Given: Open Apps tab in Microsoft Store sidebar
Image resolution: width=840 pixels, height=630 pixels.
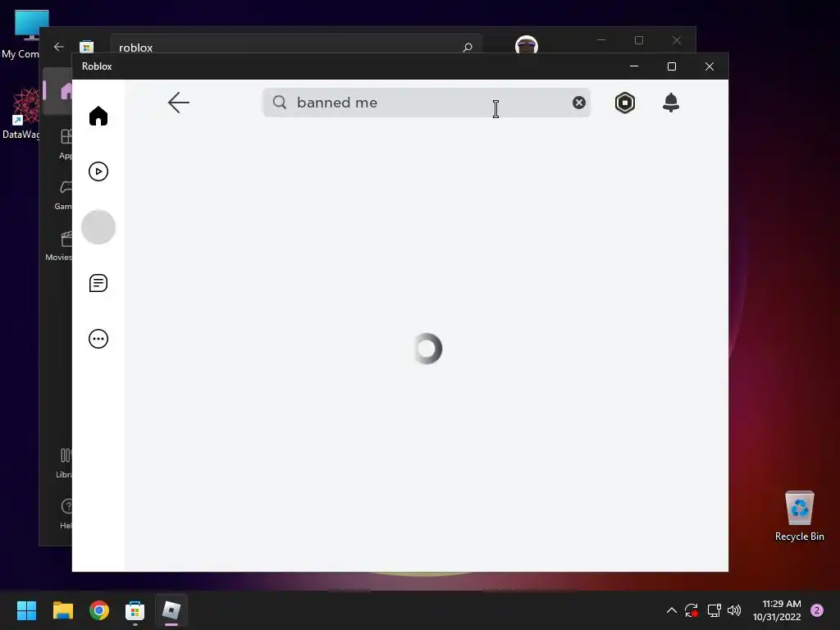Looking at the screenshot, I should coord(64,144).
